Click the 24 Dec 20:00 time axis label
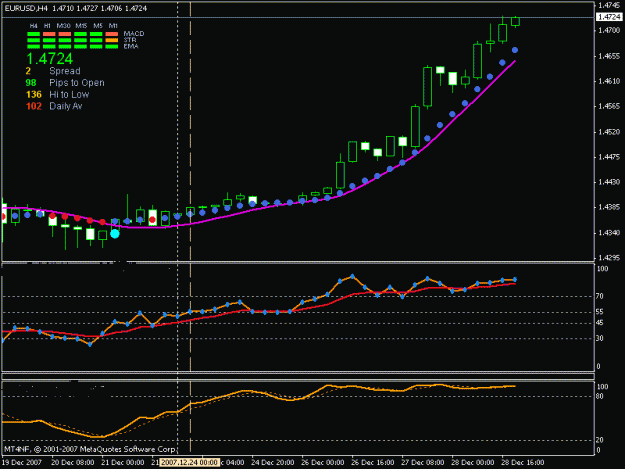The height and width of the screenshot is (469, 625). [273, 463]
